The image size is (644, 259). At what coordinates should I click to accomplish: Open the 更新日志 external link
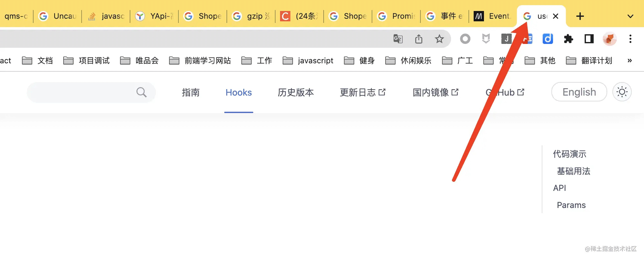tap(362, 93)
